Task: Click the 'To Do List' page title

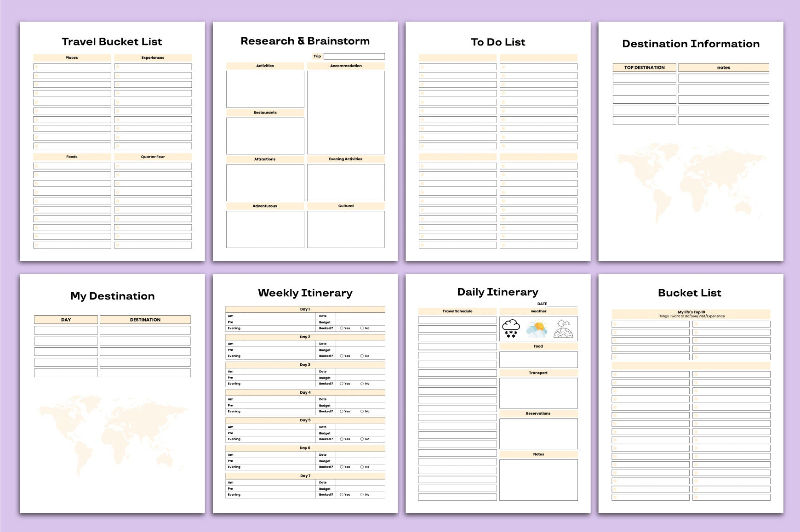Action: 498,42
